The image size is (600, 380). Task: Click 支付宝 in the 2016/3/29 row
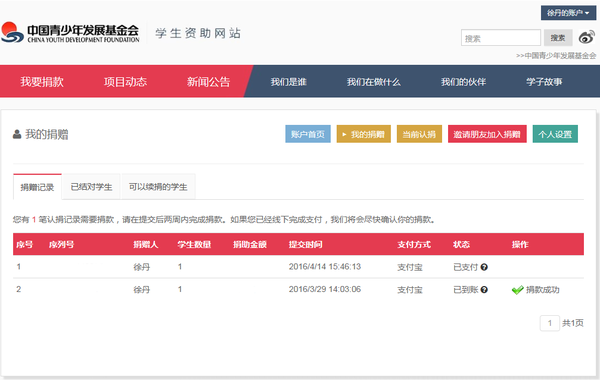pyautogui.click(x=410, y=290)
